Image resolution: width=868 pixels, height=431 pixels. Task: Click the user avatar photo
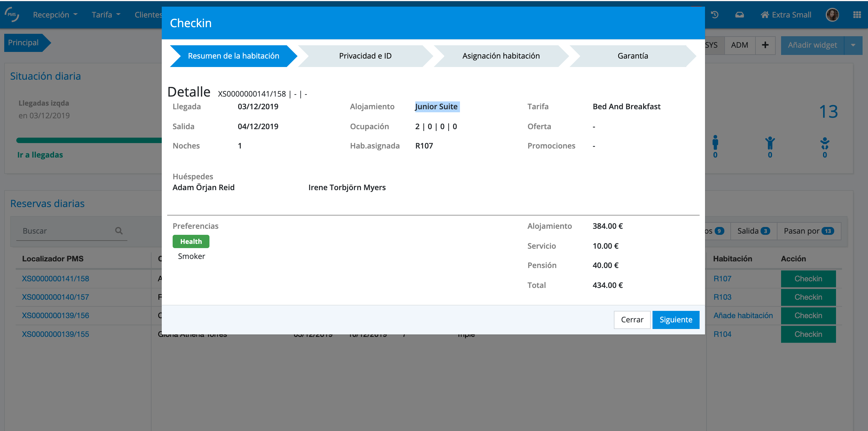(832, 15)
